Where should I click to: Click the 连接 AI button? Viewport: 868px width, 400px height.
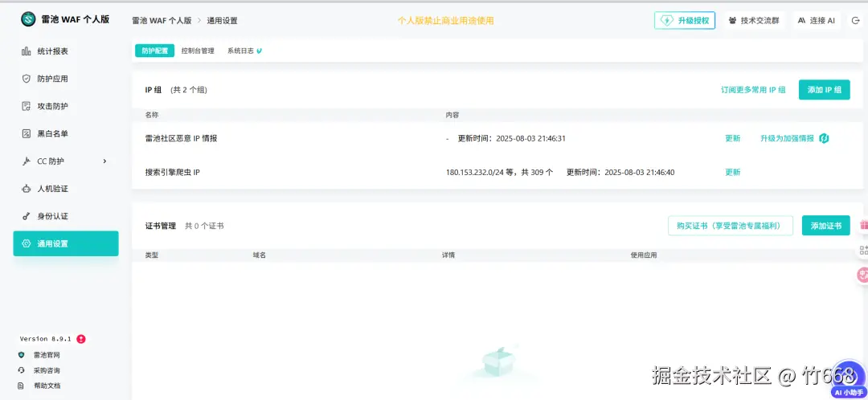tap(816, 20)
